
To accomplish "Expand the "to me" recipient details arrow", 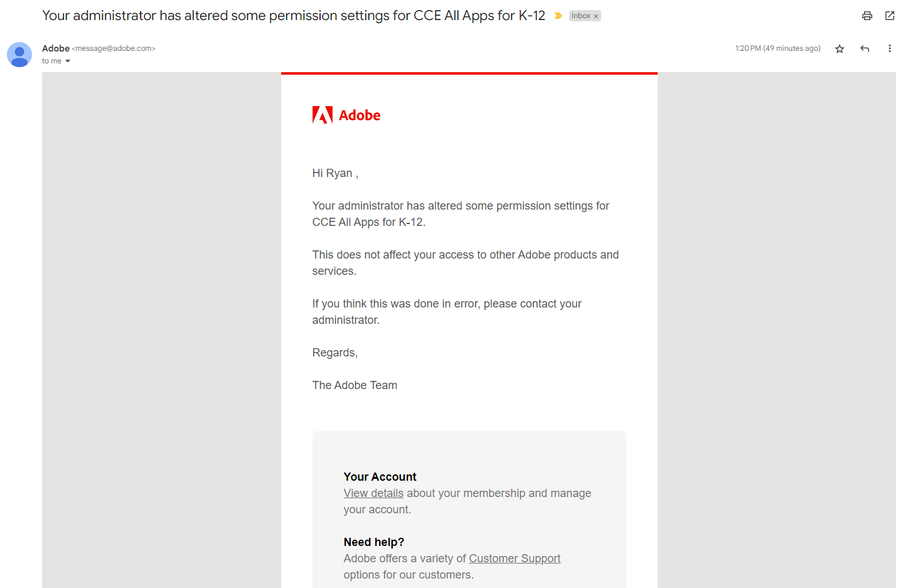I will click(x=68, y=61).
